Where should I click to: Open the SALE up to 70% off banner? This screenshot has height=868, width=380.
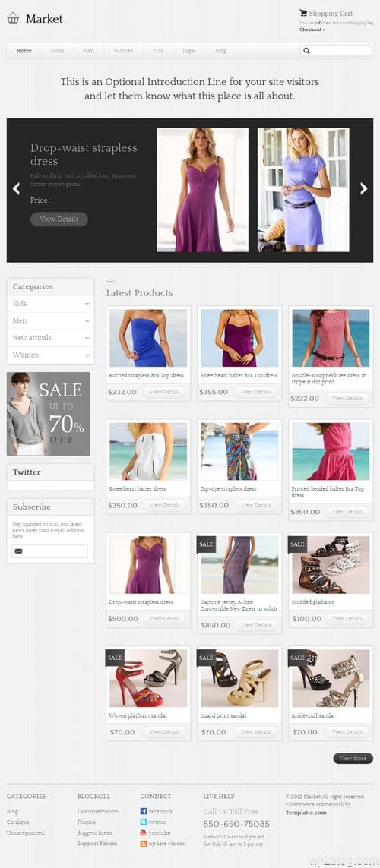pos(48,414)
